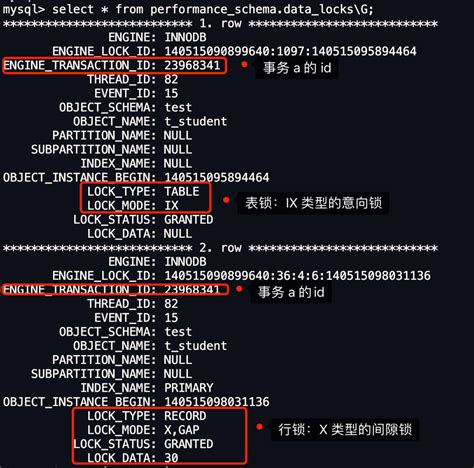Click red dot next to X,GAP record lock
This screenshot has width=474, height=468.
point(259,426)
